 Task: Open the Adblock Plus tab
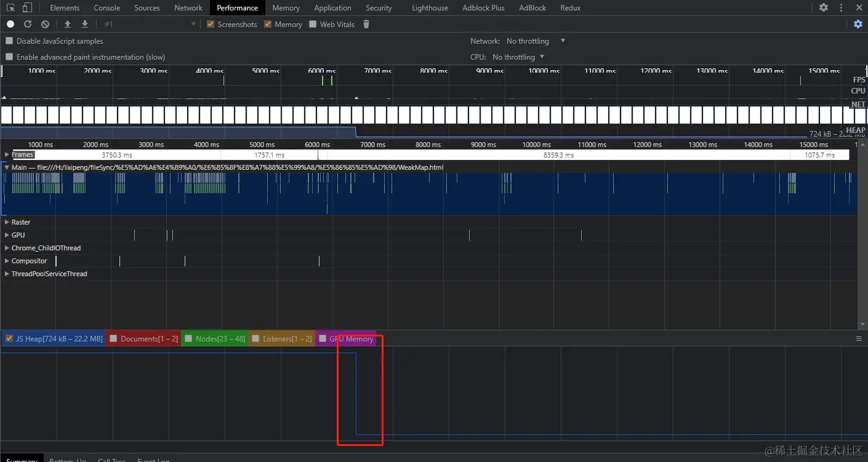[483, 8]
